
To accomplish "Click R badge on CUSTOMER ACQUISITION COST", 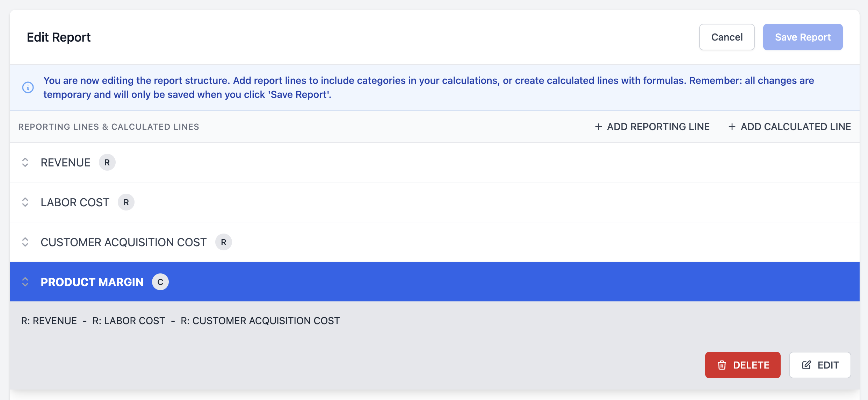I will (224, 242).
